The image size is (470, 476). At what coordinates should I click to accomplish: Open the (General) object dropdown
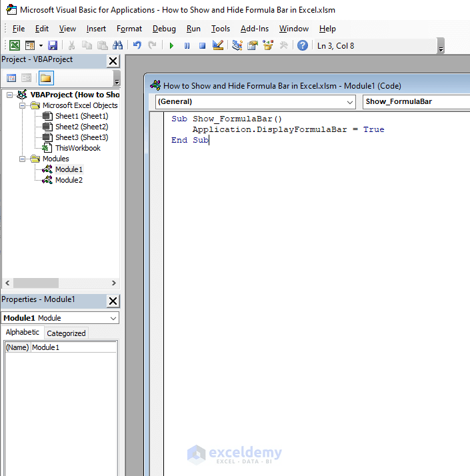[x=255, y=102]
